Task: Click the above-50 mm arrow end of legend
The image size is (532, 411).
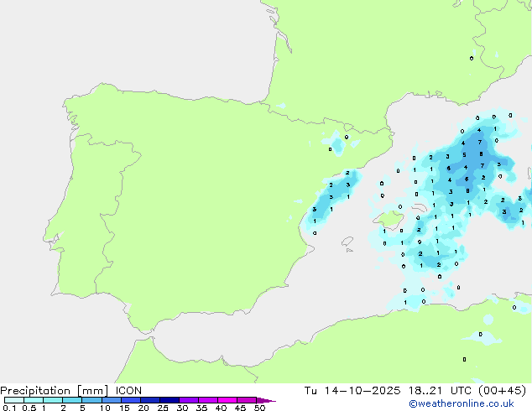Action: [266, 400]
